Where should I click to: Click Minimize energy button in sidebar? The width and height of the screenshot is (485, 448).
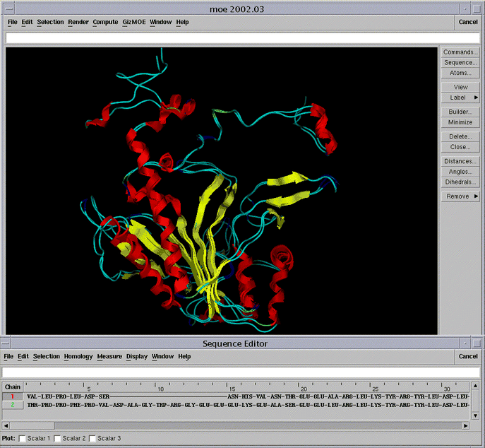click(x=460, y=122)
